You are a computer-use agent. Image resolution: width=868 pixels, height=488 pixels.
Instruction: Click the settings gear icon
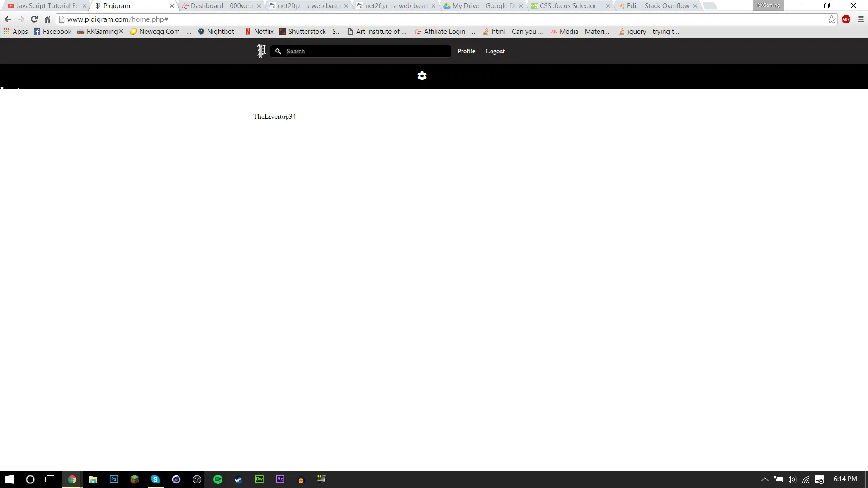(x=421, y=75)
